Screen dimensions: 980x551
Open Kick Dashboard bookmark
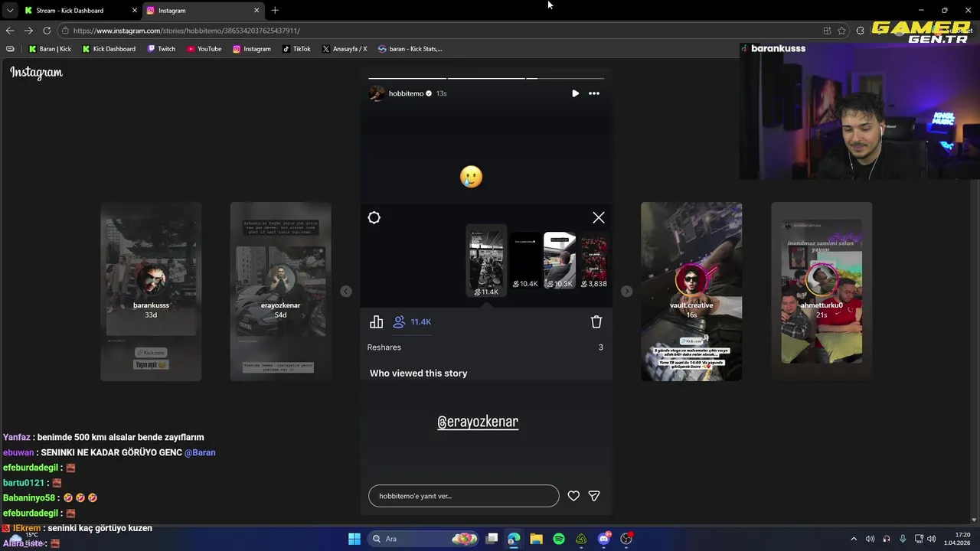pos(109,49)
